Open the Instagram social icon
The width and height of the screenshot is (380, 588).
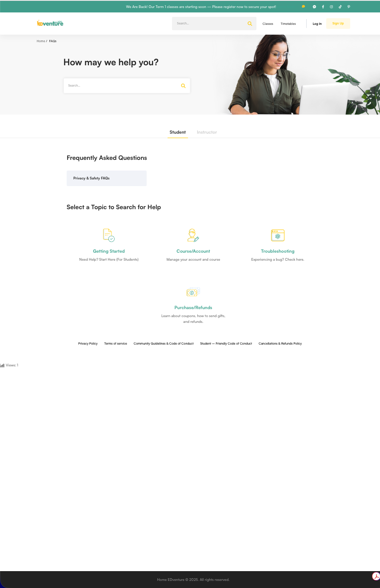click(x=331, y=7)
